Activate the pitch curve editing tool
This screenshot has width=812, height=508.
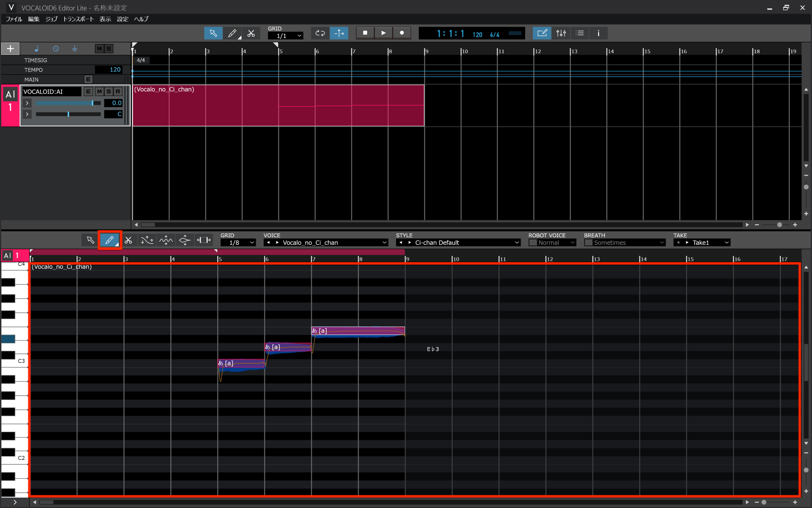click(x=147, y=240)
